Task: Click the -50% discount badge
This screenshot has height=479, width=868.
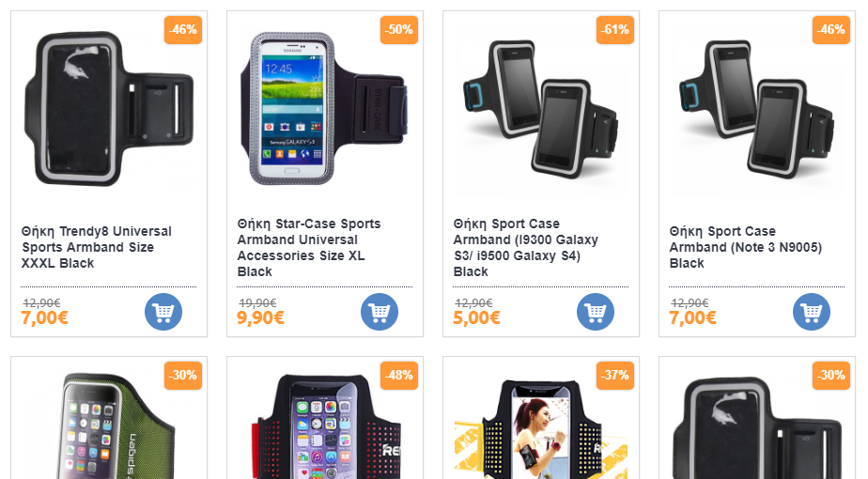Action: [399, 30]
